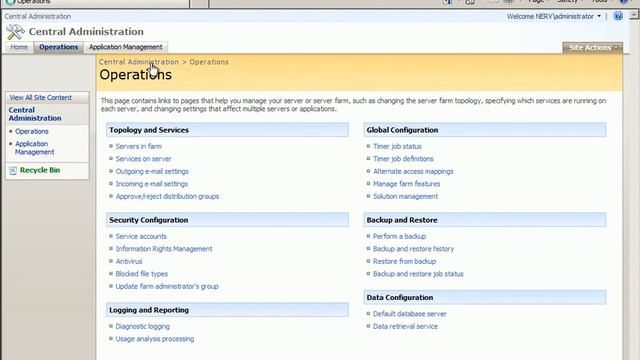Click the Backup and Restore section header
Viewport: 640px width, 360px height.
click(485, 220)
